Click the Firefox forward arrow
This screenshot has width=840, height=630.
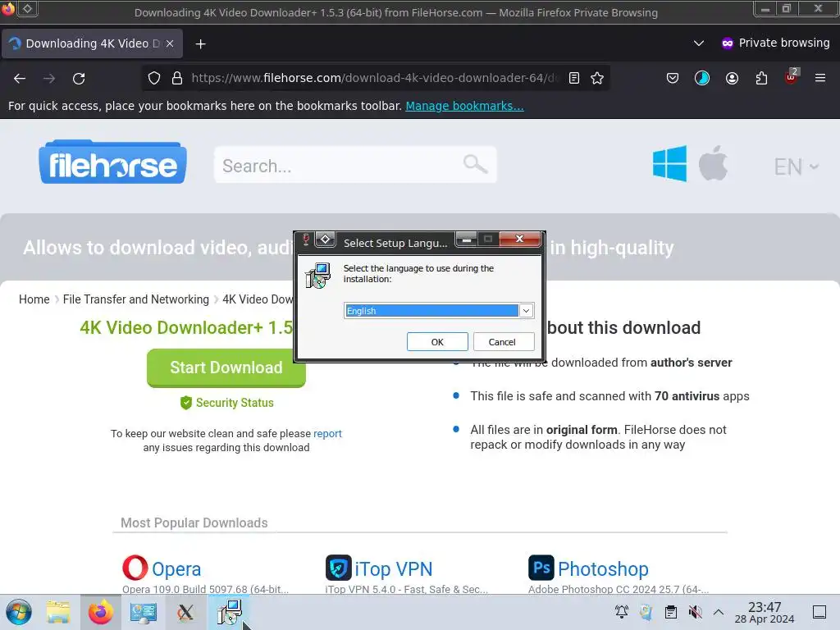pyautogui.click(x=49, y=78)
